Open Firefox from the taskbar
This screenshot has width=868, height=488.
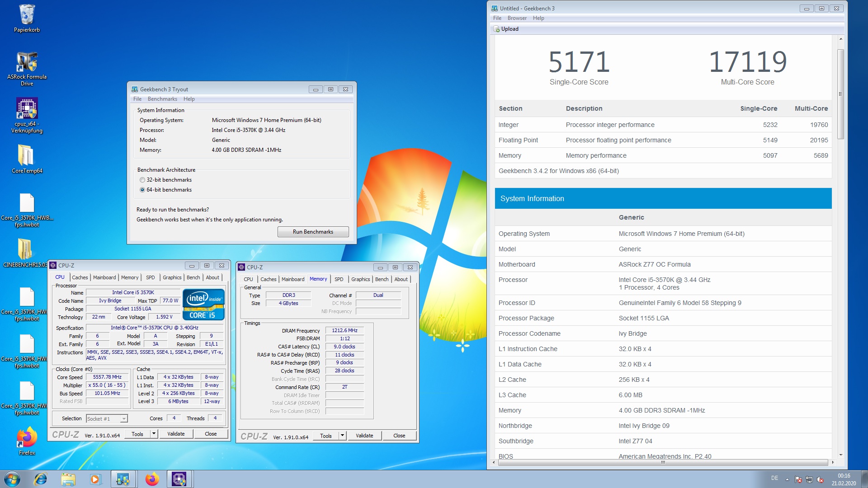pyautogui.click(x=152, y=479)
